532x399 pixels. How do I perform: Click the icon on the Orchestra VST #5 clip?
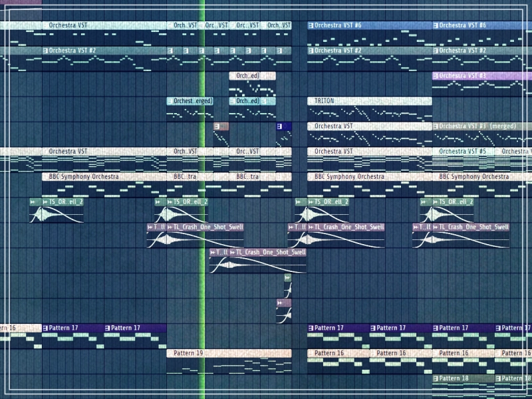436,152
